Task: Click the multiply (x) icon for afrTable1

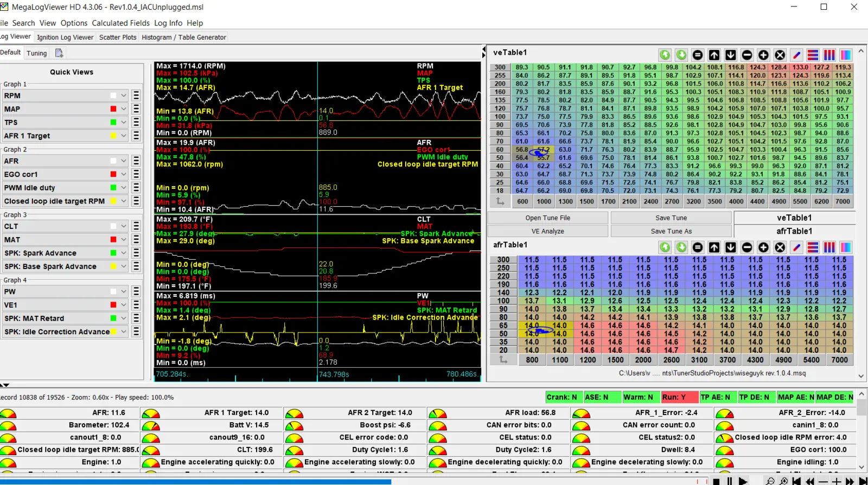Action: point(780,247)
